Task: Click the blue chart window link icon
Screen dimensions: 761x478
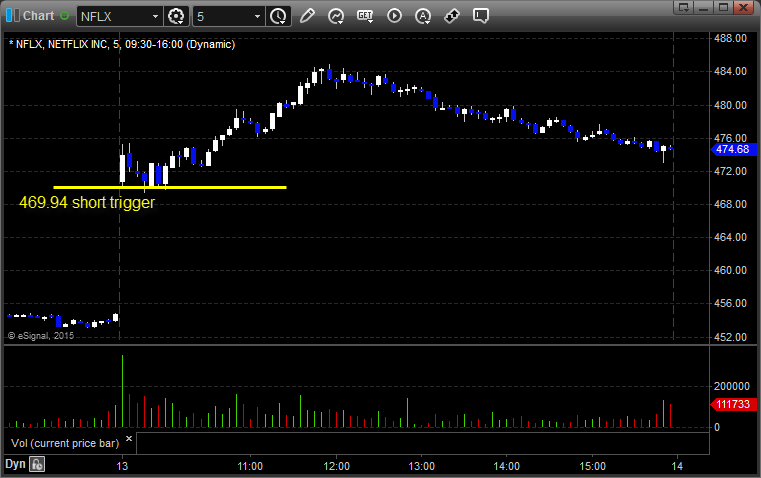Action: click(13, 16)
